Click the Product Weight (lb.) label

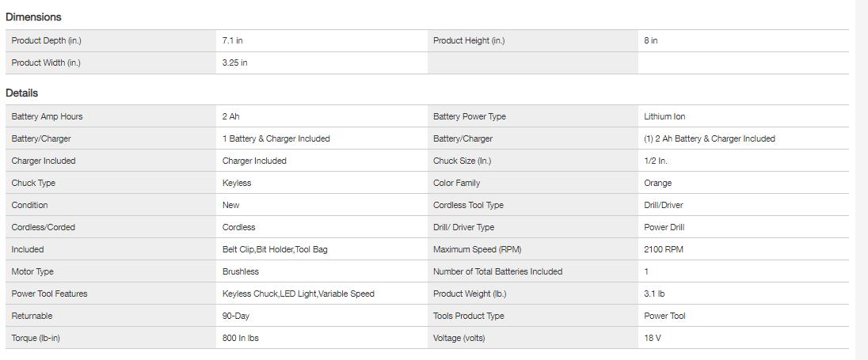coord(470,294)
